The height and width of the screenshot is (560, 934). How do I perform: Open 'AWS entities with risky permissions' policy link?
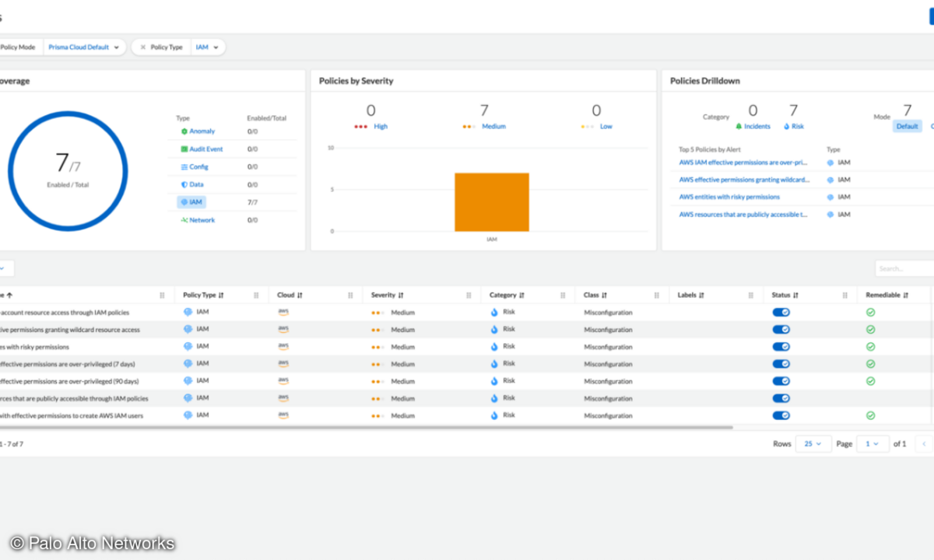(729, 198)
